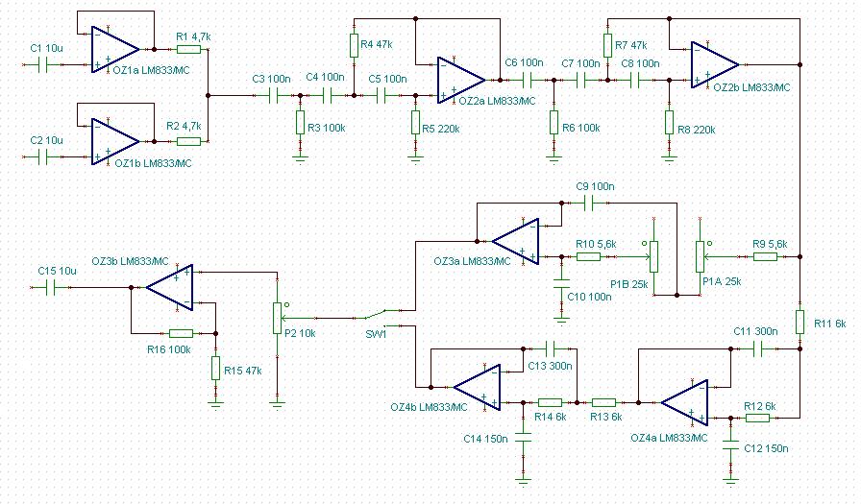Pick the OZ4b op-amp symbol
Screen dimensions: 861x504
click(478, 387)
